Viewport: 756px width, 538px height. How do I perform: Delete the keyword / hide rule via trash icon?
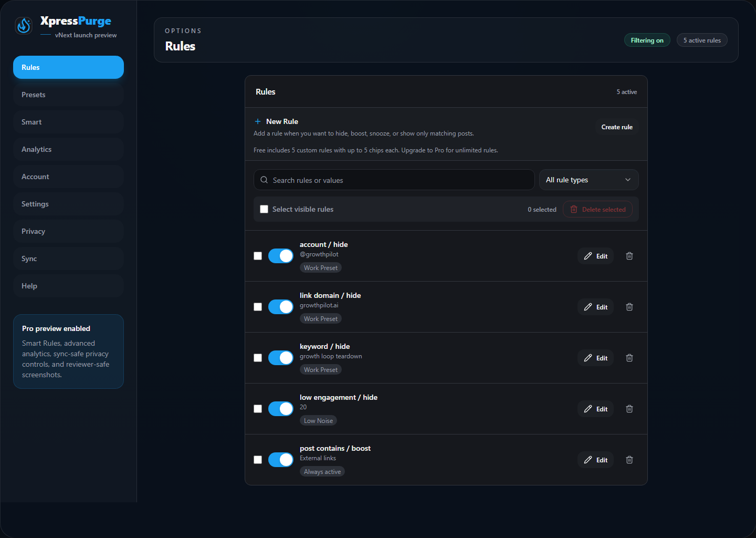(629, 358)
